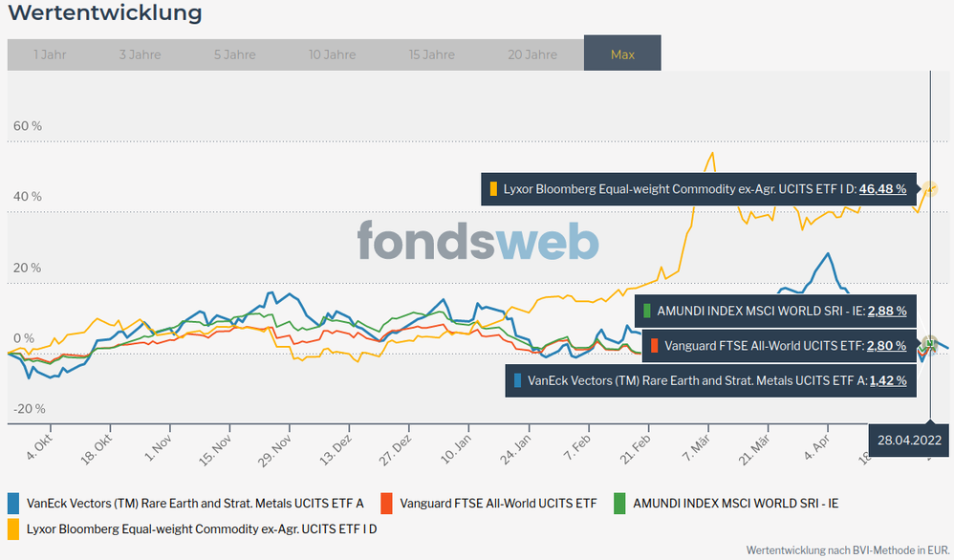Choose the 10 Jahre time range
Viewport: 954px width, 560px height.
point(332,54)
